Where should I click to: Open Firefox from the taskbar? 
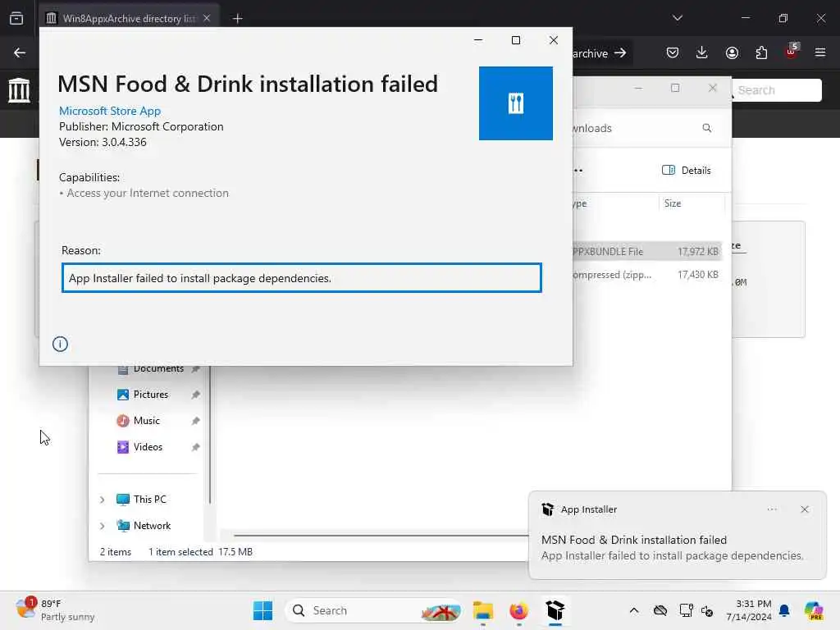[518, 610]
